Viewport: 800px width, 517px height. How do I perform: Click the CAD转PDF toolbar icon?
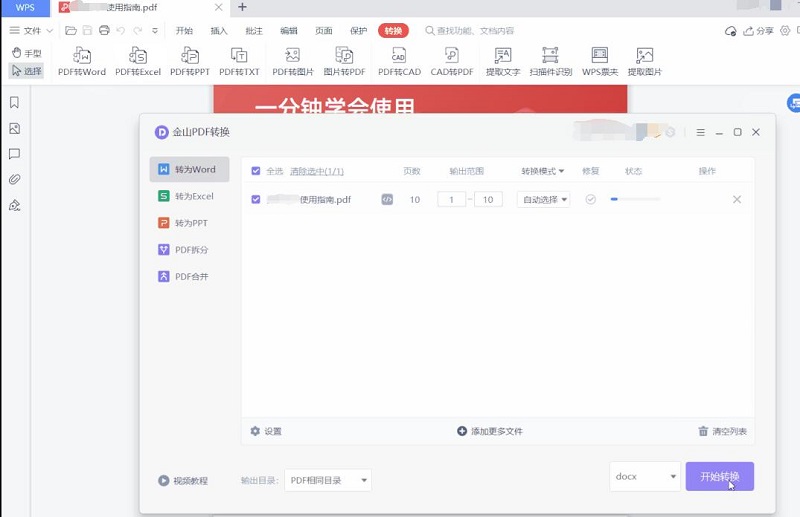[x=452, y=61]
